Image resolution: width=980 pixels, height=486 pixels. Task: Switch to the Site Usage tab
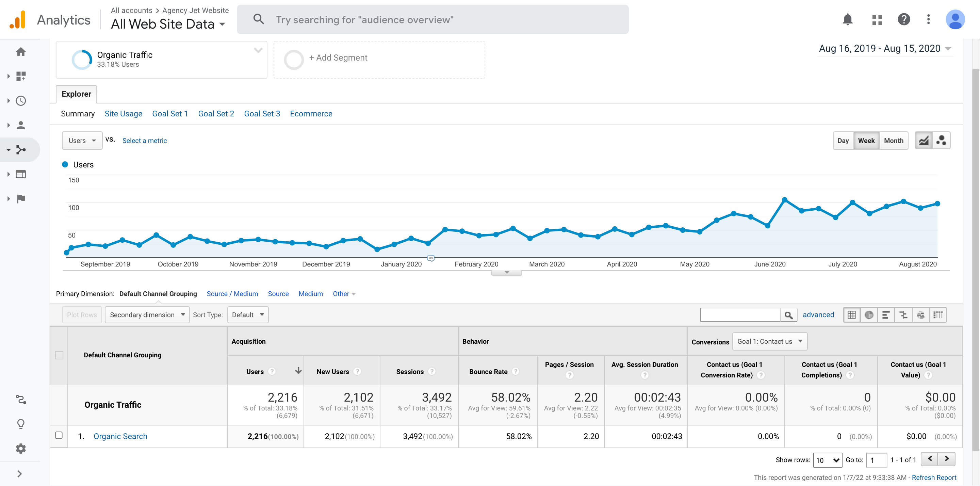pos(123,114)
